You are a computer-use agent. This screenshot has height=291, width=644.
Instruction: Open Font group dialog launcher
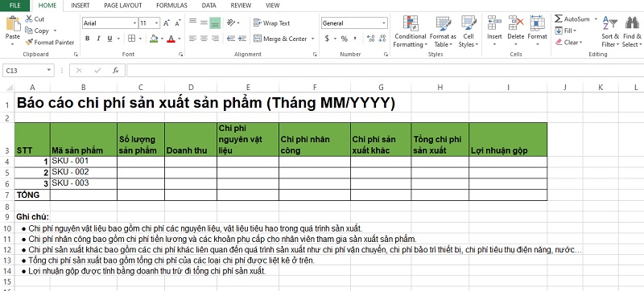[180, 54]
